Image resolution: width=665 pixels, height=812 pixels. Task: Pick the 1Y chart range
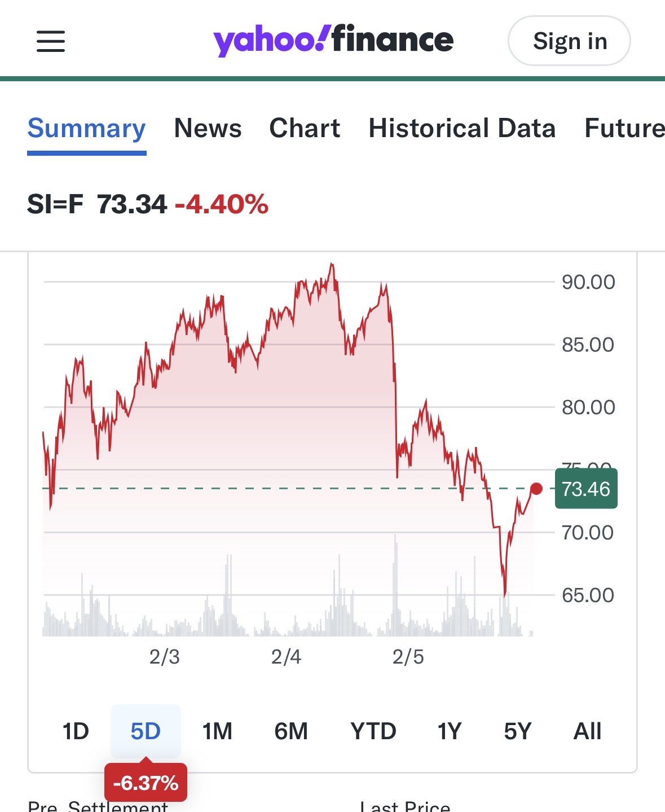(x=450, y=731)
